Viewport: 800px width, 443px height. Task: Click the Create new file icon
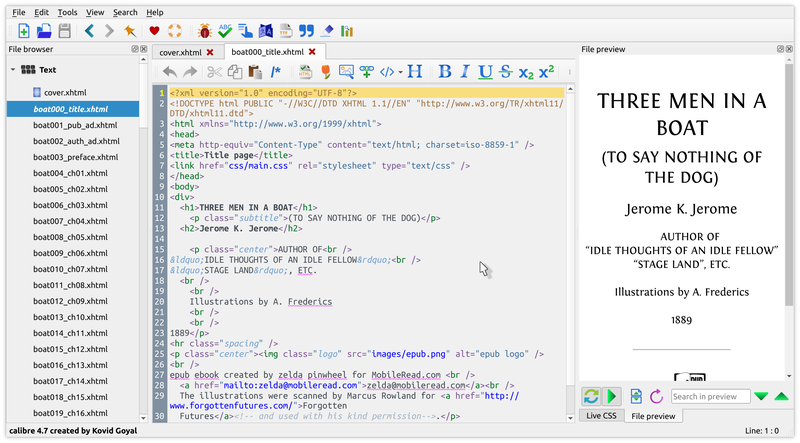point(22,31)
